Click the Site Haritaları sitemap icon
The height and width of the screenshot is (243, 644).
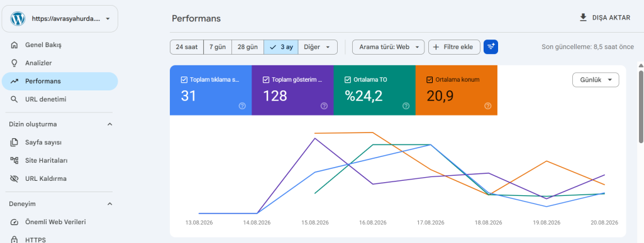pyautogui.click(x=14, y=160)
